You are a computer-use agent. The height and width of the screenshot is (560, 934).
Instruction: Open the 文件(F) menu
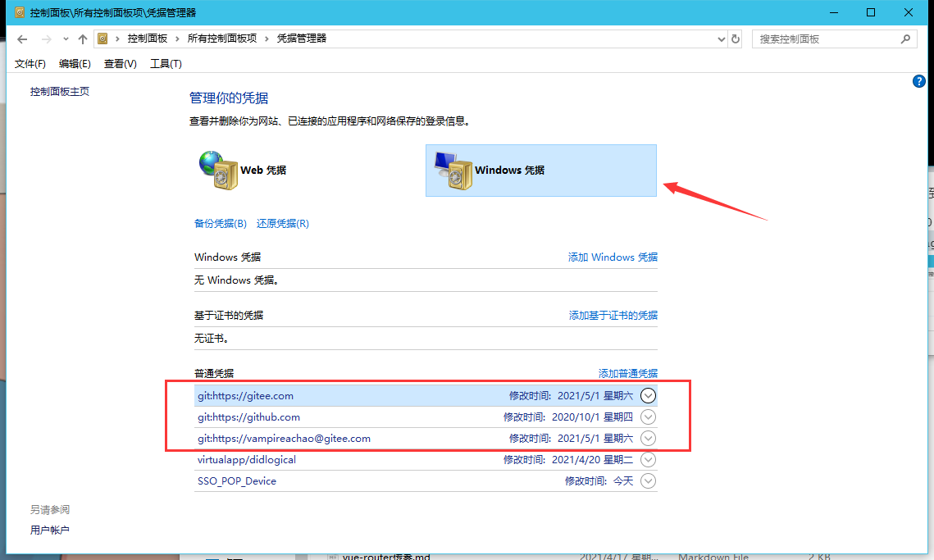(x=30, y=64)
